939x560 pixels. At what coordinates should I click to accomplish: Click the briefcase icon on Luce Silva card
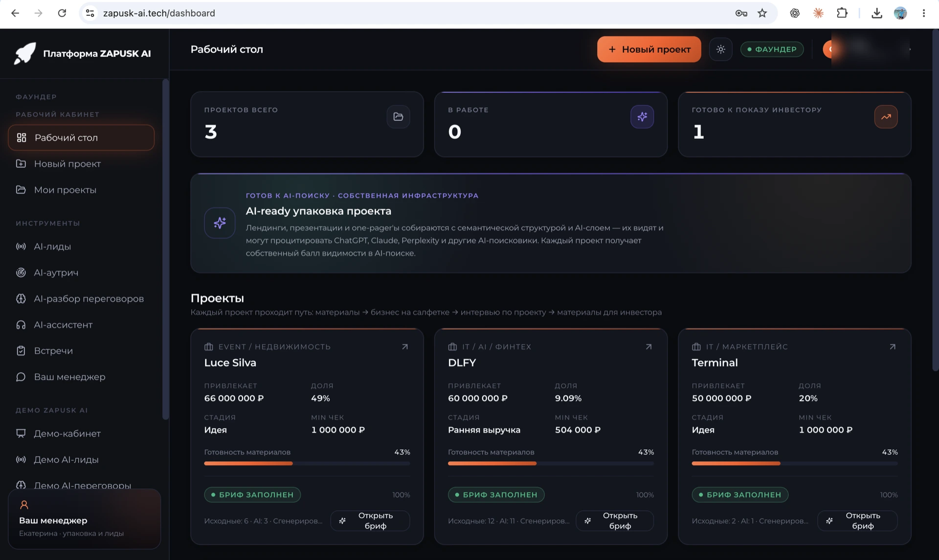click(x=209, y=347)
